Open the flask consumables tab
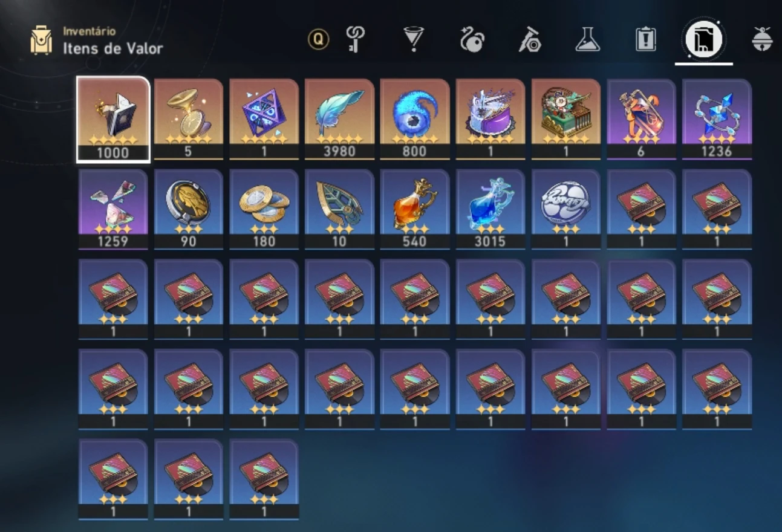 pos(587,40)
